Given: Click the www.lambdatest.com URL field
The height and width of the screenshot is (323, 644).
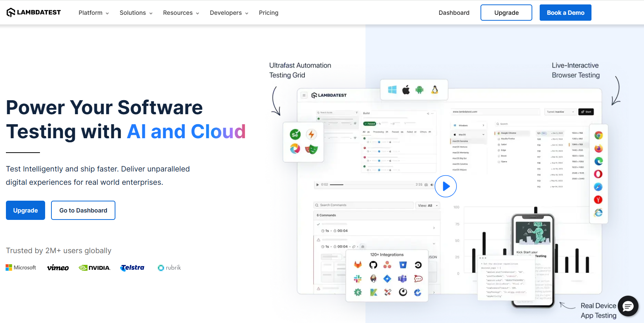Looking at the screenshot, I should [x=496, y=112].
